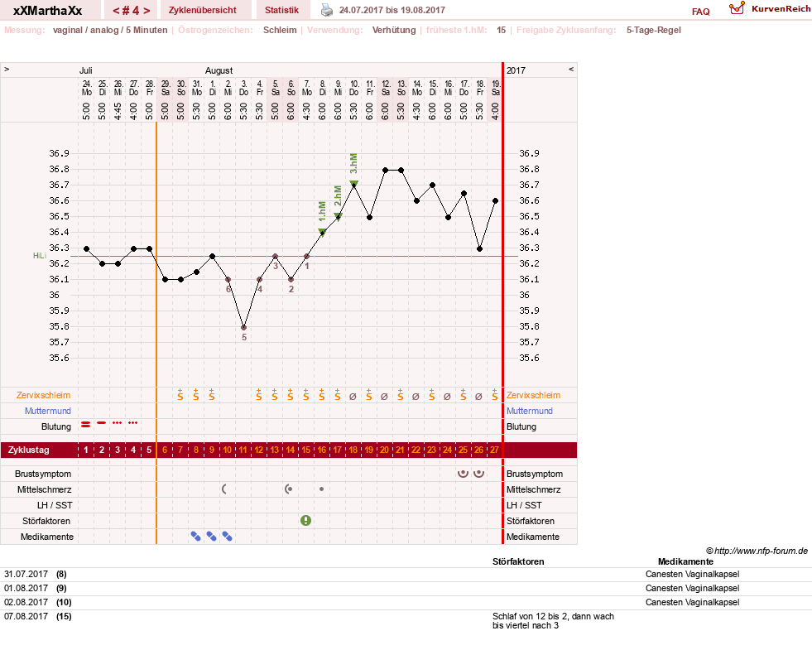Click the Zervixschleim S+ symbol on cycle day 27
The image size is (812, 655).
495,394
